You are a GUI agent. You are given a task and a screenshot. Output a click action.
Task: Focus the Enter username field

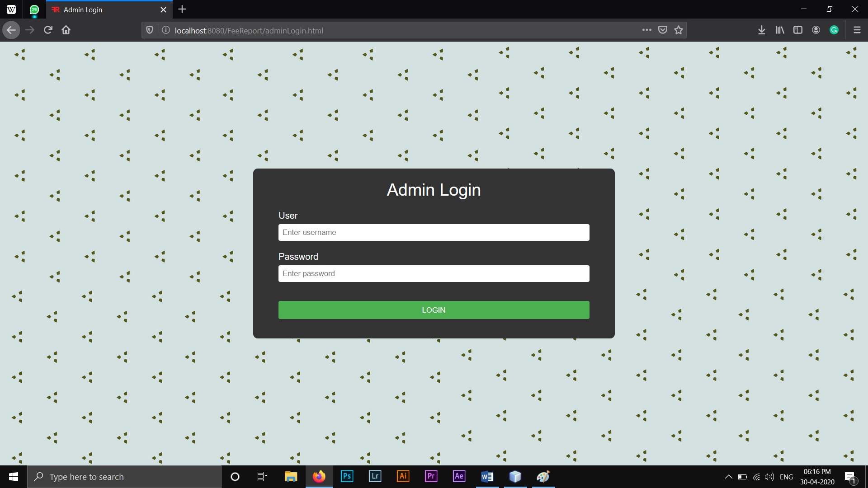(x=434, y=232)
